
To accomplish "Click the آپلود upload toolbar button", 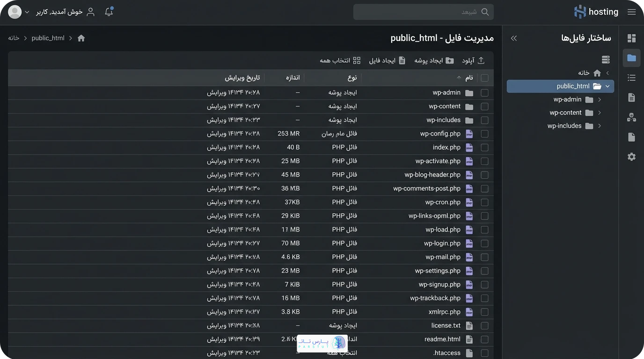I will [473, 61].
